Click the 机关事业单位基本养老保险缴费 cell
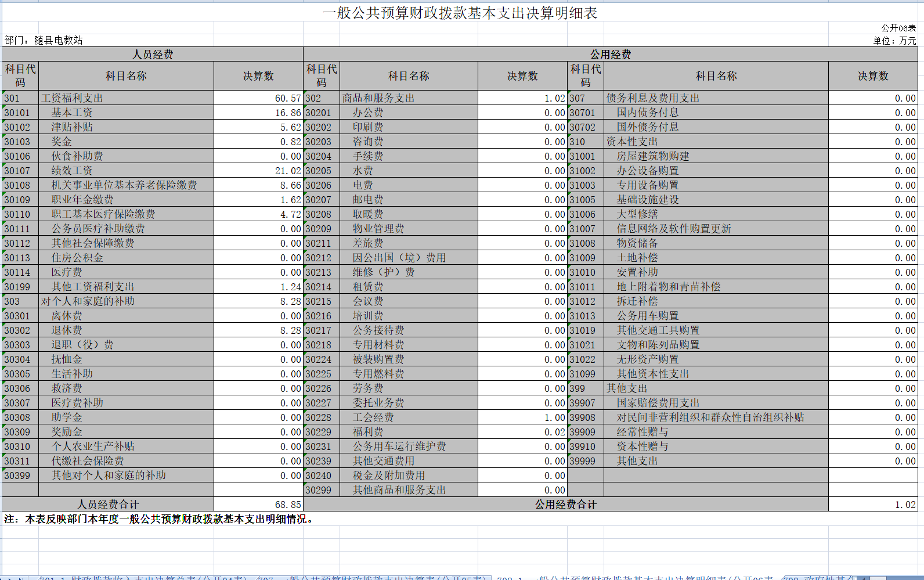 pyautogui.click(x=126, y=185)
